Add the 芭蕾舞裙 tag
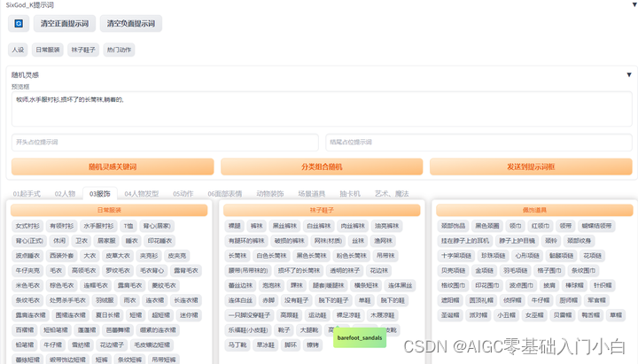The image size is (638, 364). tap(118, 329)
